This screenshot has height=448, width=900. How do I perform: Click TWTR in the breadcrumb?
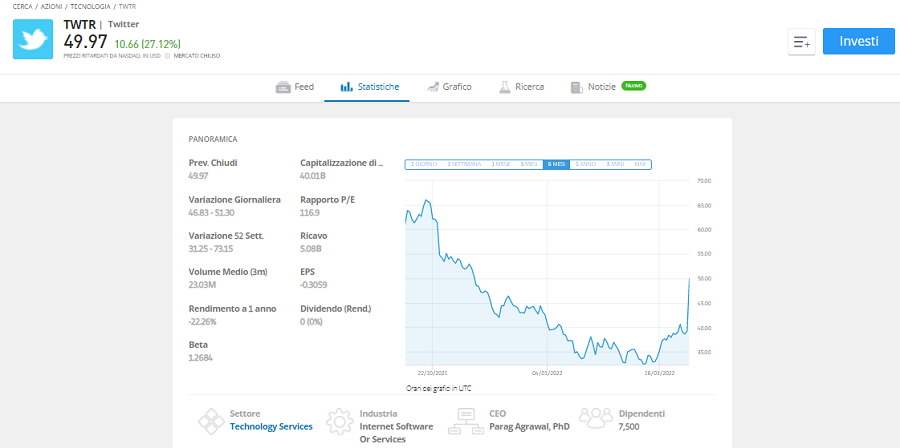click(127, 6)
